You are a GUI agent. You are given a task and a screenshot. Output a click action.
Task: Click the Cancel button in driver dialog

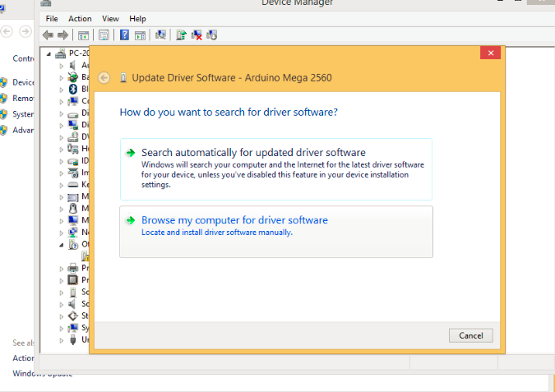tap(471, 335)
